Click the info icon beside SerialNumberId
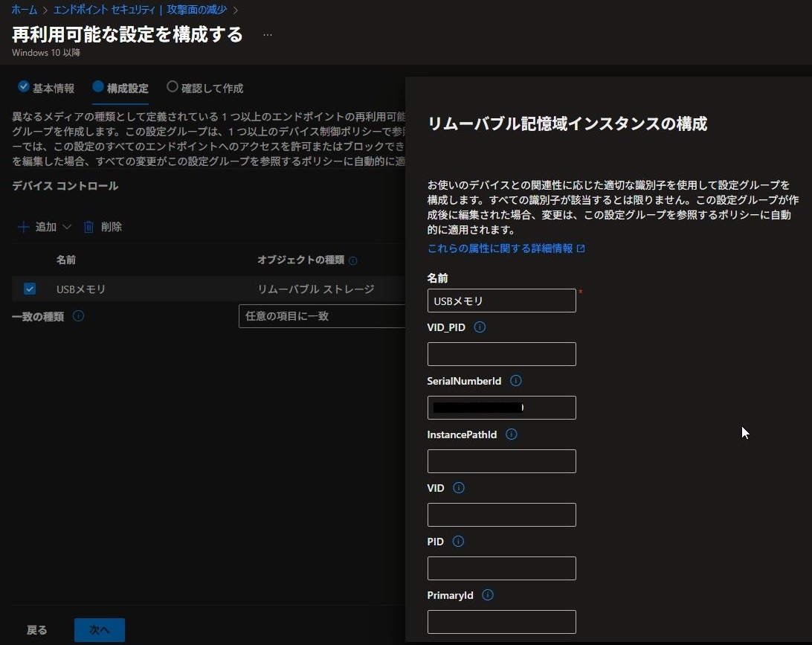 click(516, 381)
